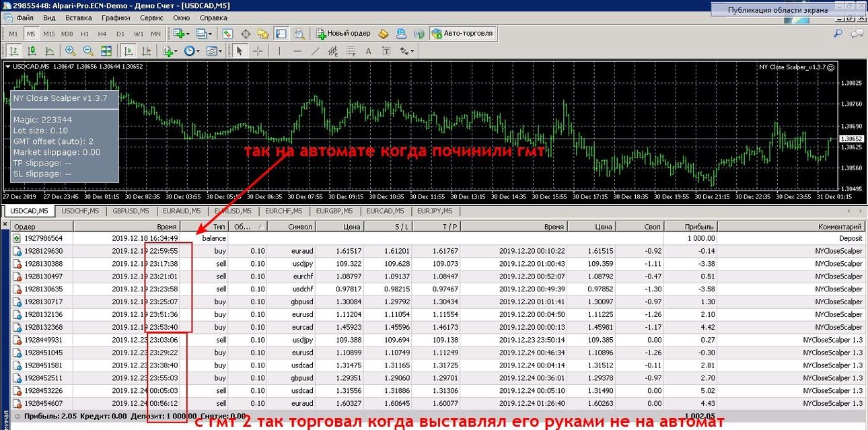Pick the text label tool (A)
This screenshot has width=868, height=430.
[368, 50]
